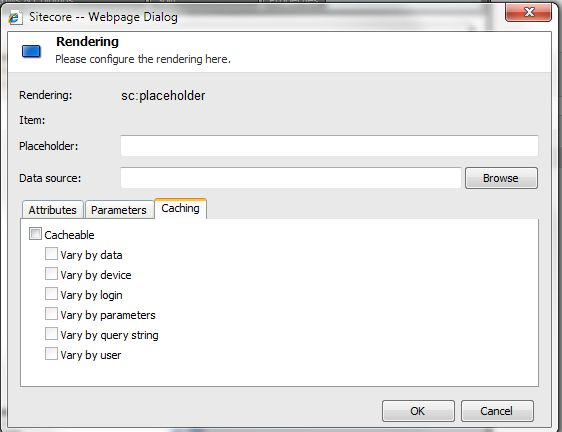Click the Cacheable label text
The width and height of the screenshot is (562, 432).
coord(70,235)
